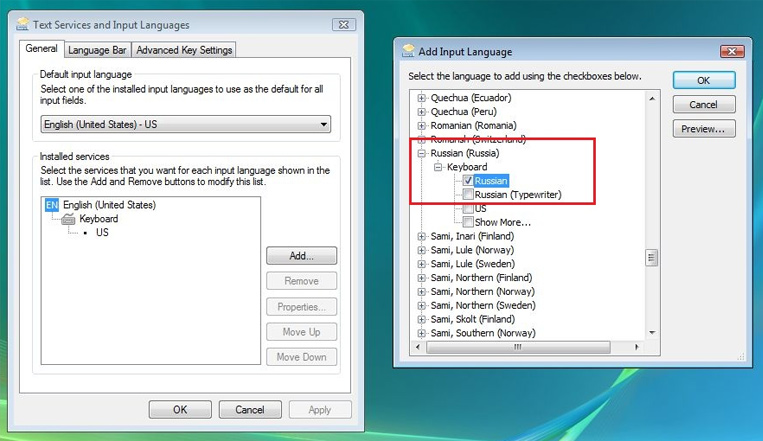Viewport: 763px width, 441px height.
Task: Confirm with OK in Text Services window
Action: [180, 410]
